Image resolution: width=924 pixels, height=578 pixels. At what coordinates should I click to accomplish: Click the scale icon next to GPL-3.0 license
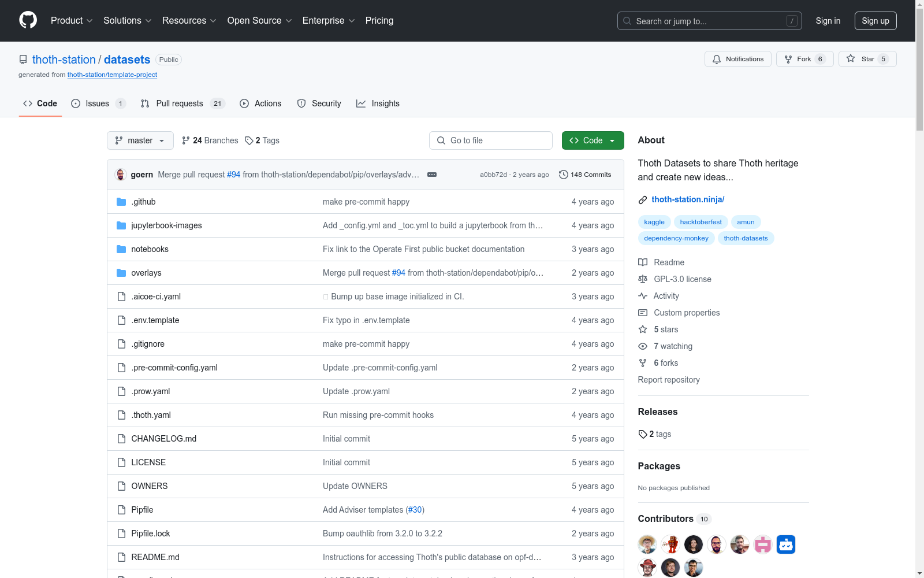point(643,279)
